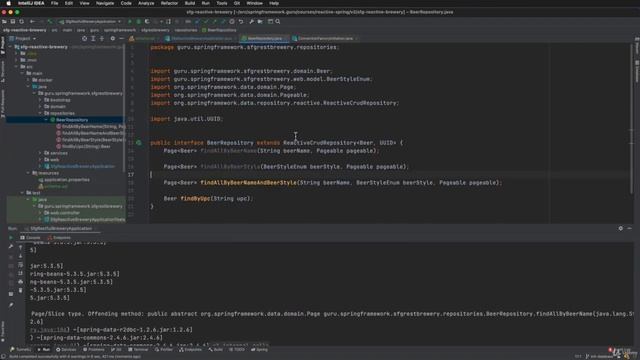
Task: Open the File menu
Action: click(x=54, y=3)
